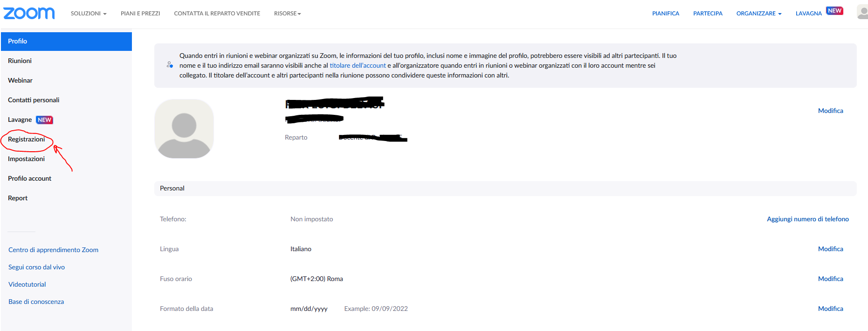Image resolution: width=868 pixels, height=331 pixels.
Task: Click Modifica for Formato della data
Action: tap(831, 309)
